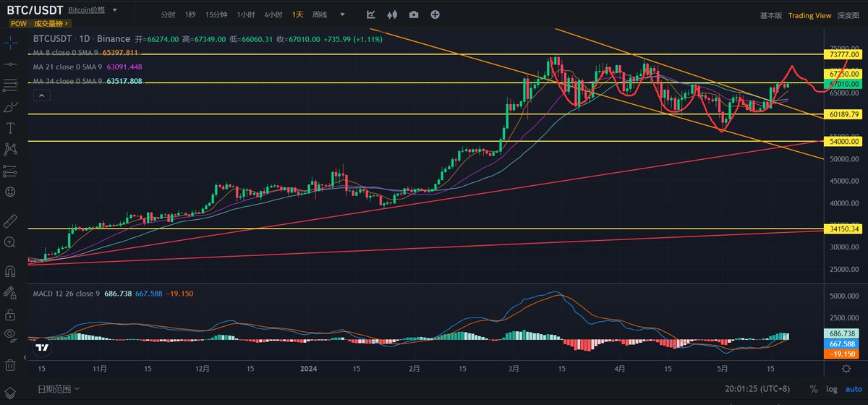868x405 pixels.
Task: Click the 67250.00 yellow price label
Action: click(844, 74)
